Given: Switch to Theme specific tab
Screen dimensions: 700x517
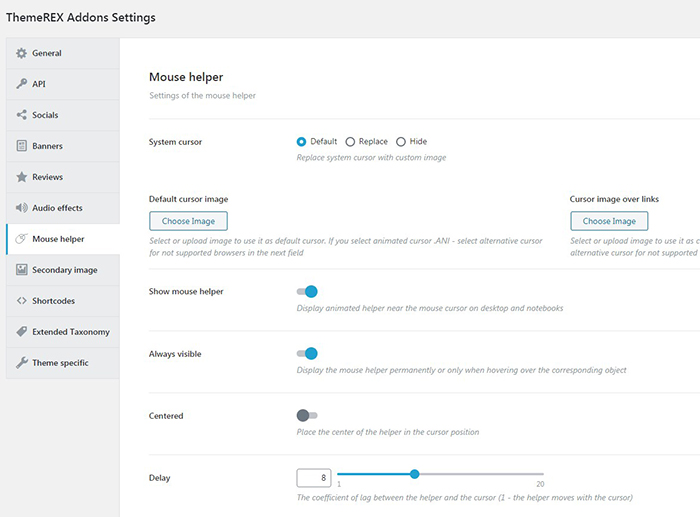Looking at the screenshot, I should pyautogui.click(x=63, y=363).
